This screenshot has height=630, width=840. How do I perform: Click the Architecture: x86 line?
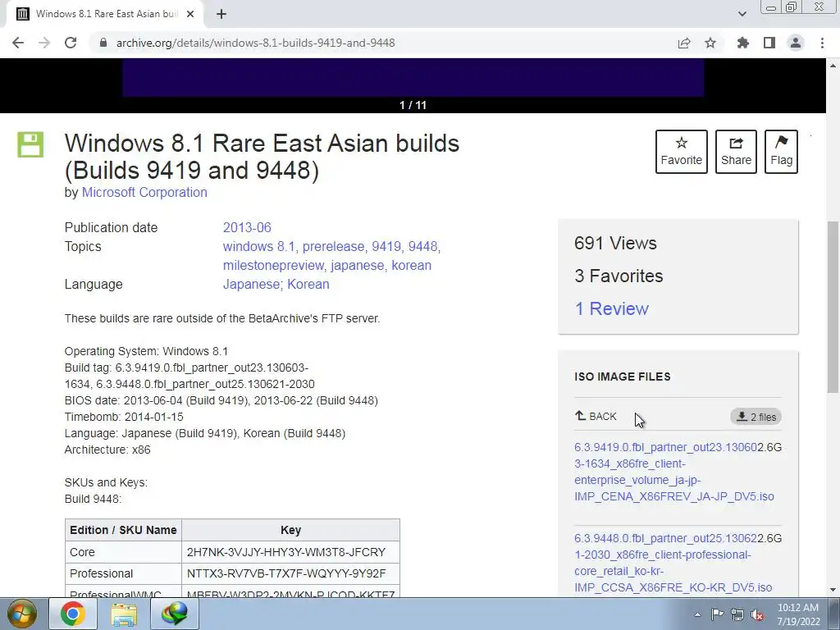click(107, 450)
